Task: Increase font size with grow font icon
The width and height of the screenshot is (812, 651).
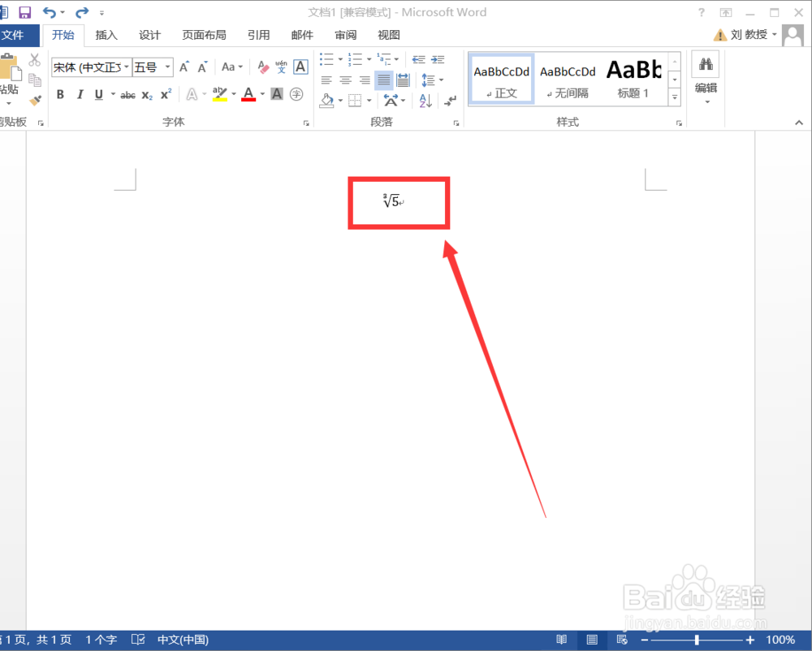Action: coord(184,67)
